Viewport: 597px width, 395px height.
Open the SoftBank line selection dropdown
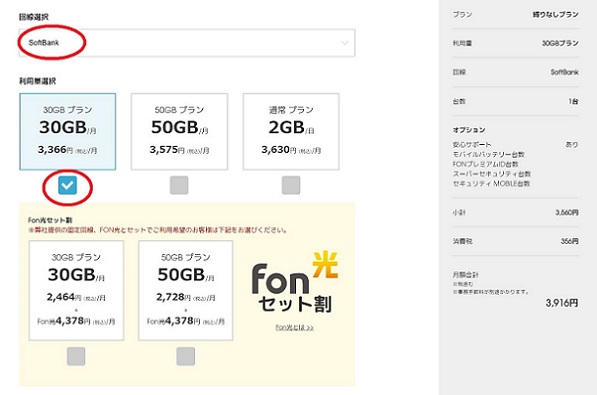point(187,43)
